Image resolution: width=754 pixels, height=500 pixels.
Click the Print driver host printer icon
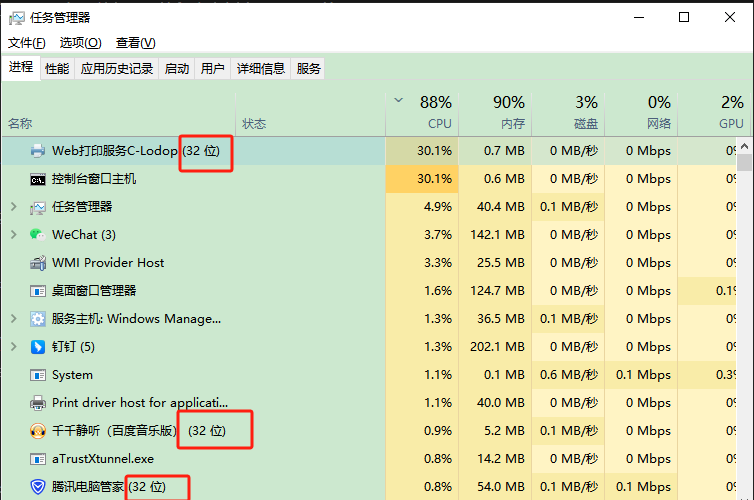(38, 403)
